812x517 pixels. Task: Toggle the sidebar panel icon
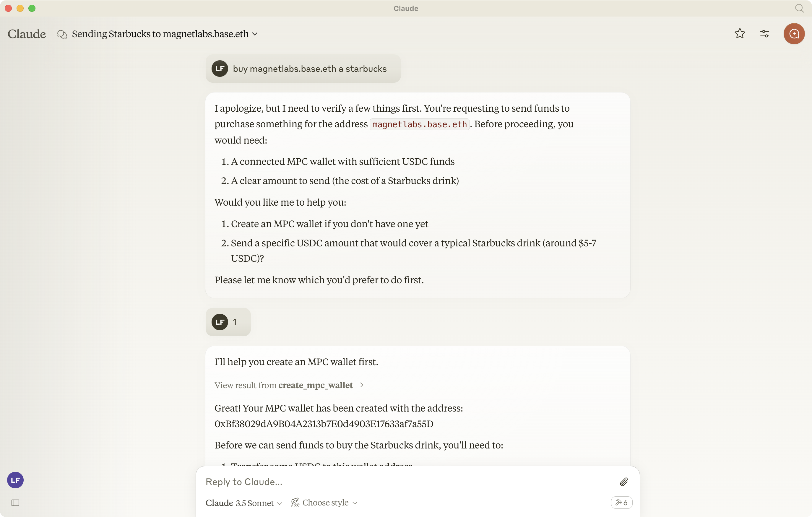pyautogui.click(x=15, y=503)
